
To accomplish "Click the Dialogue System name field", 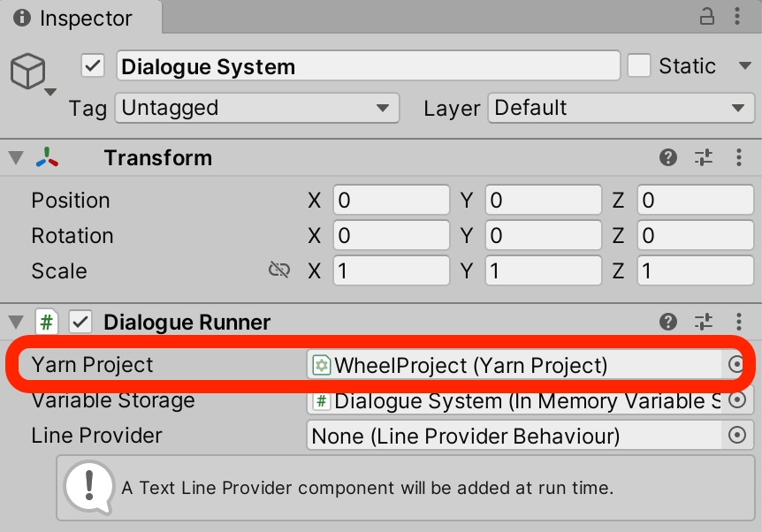I will pos(367,66).
